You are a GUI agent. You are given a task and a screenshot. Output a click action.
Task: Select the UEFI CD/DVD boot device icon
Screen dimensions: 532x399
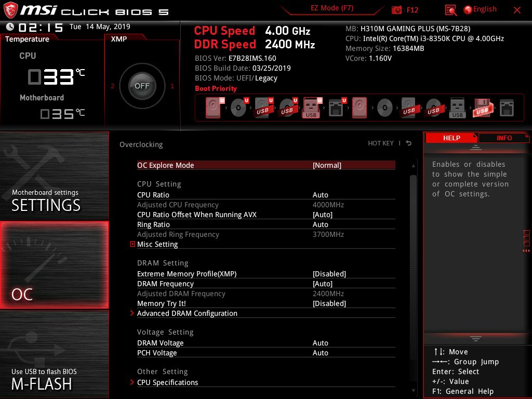pyautogui.click(x=239, y=108)
